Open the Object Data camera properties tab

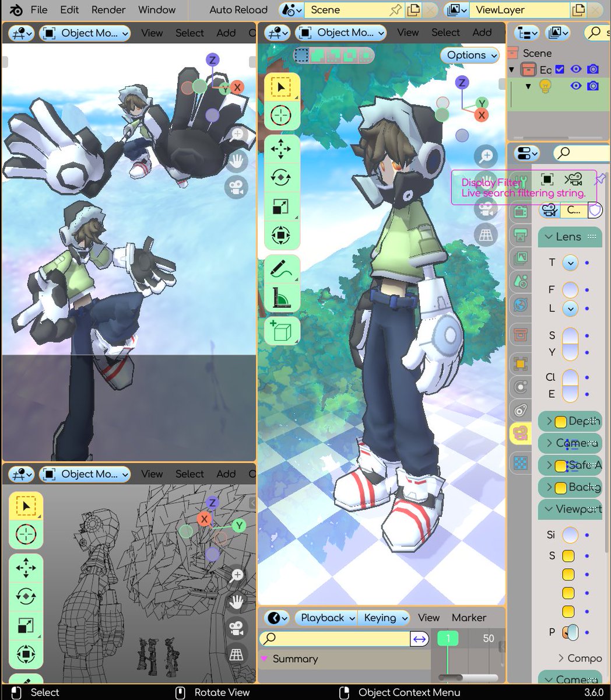[520, 433]
